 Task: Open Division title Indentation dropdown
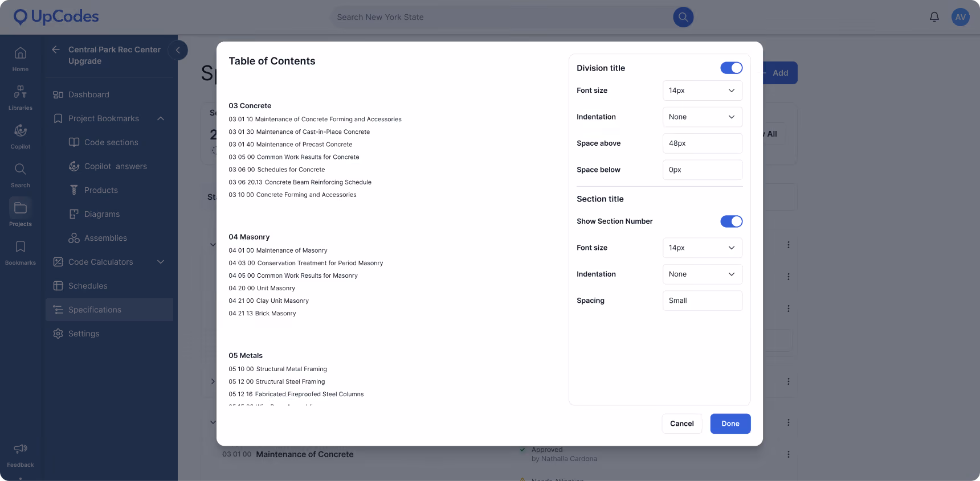click(703, 117)
